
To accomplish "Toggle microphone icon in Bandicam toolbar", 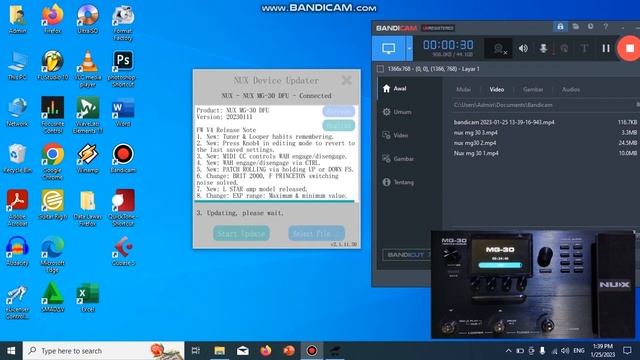I will [543, 49].
